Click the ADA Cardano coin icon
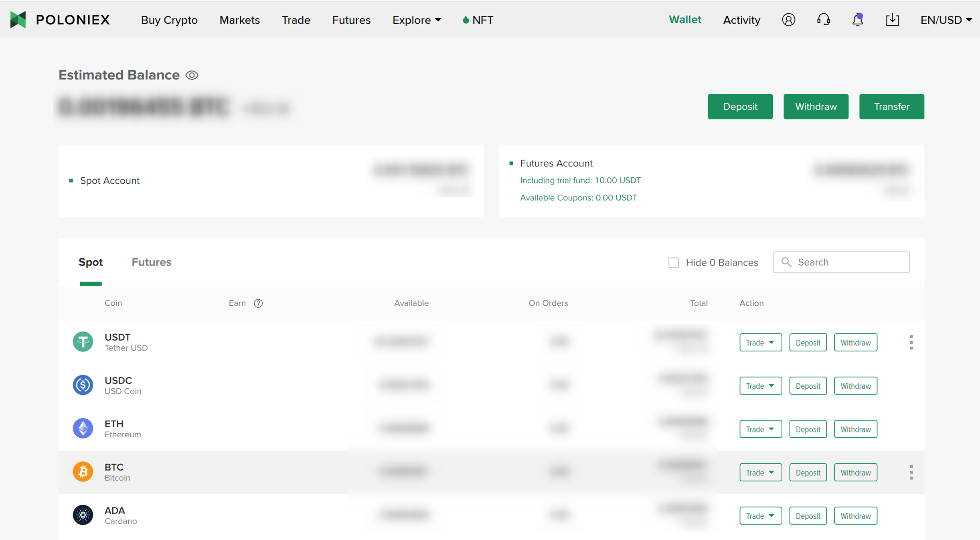This screenshot has height=540, width=980. [83, 515]
